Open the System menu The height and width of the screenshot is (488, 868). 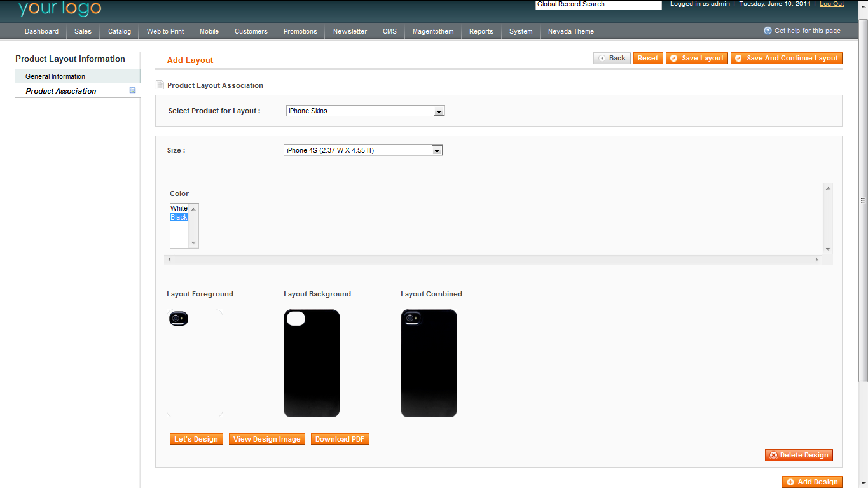[521, 31]
